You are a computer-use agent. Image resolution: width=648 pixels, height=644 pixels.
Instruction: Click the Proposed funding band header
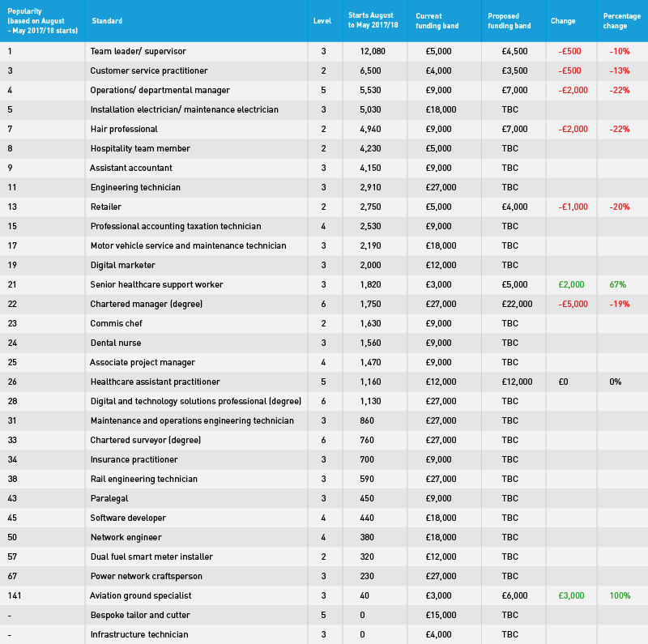(x=509, y=21)
